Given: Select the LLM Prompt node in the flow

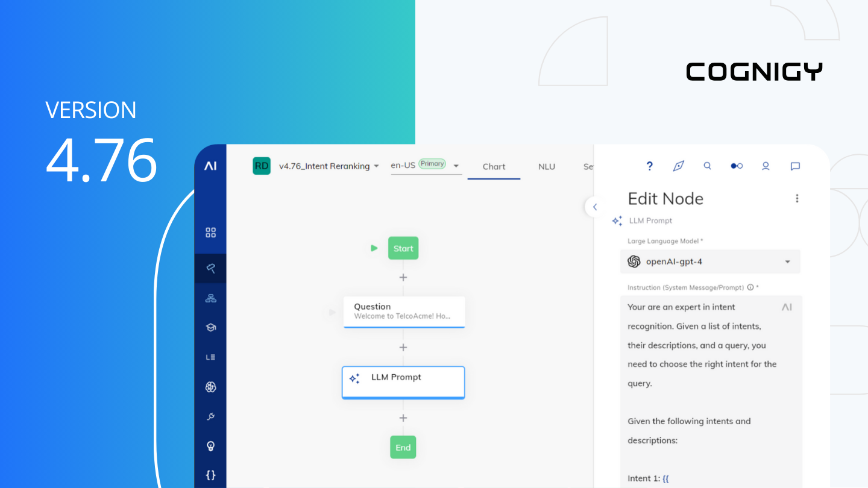Looking at the screenshot, I should pyautogui.click(x=403, y=382).
